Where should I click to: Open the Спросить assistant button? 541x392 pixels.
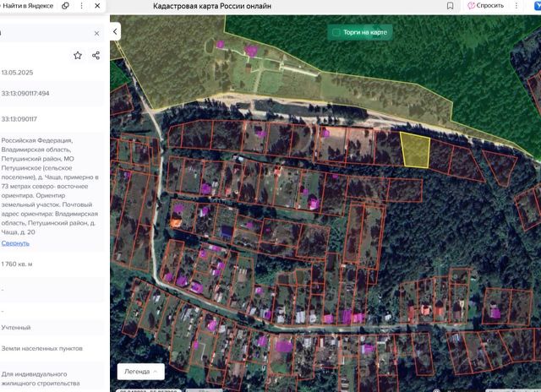click(485, 6)
